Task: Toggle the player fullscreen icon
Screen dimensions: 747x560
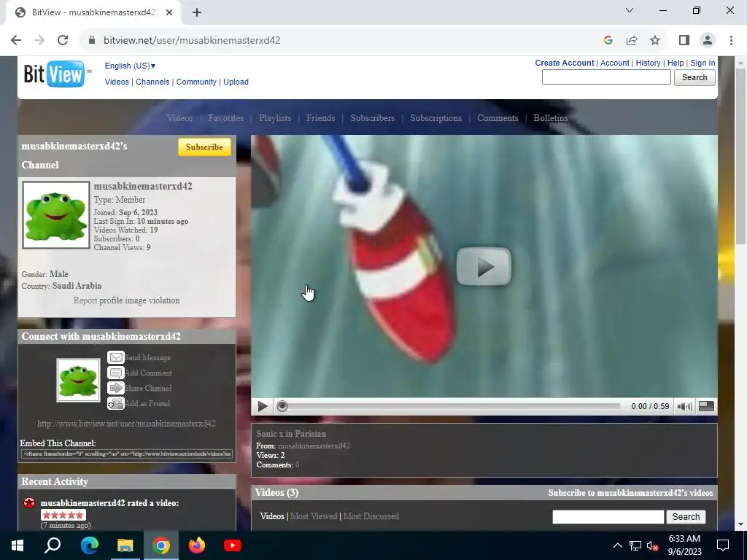Action: [706, 406]
